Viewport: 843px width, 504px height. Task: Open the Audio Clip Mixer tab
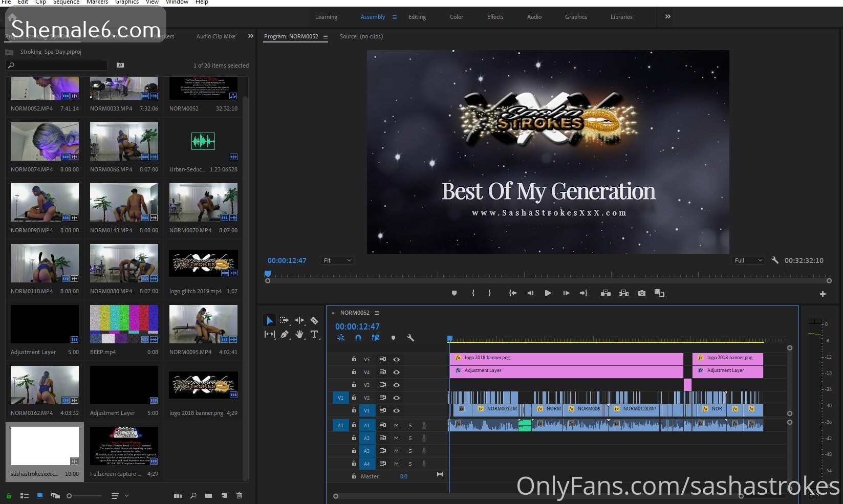(x=216, y=36)
